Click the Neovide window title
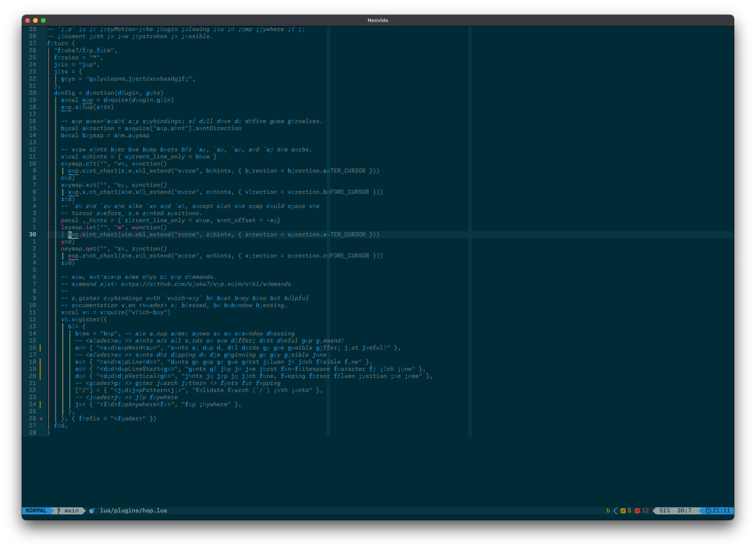 coord(378,20)
